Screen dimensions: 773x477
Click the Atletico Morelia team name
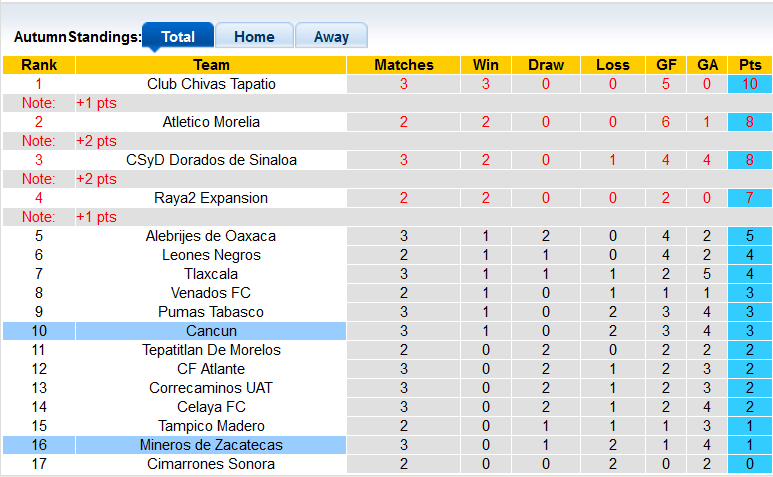pos(211,122)
